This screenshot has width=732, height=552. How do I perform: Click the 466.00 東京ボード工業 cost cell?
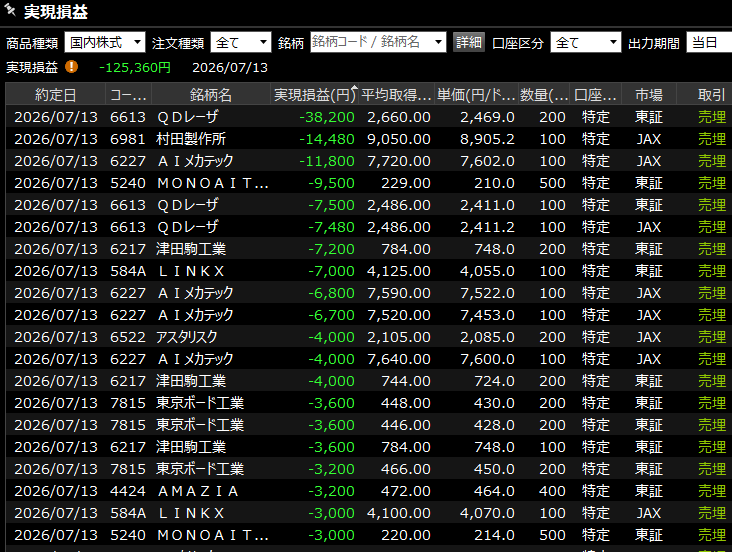pos(406,469)
